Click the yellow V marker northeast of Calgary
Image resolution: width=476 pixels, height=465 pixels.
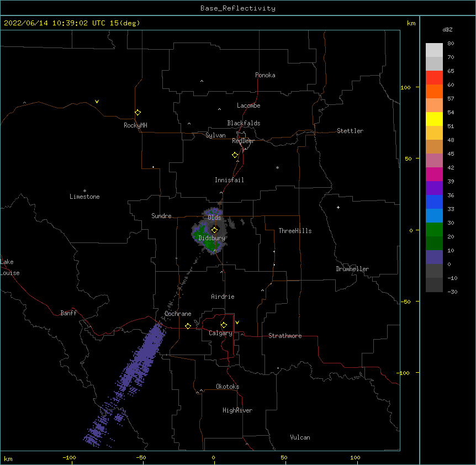pos(237,323)
